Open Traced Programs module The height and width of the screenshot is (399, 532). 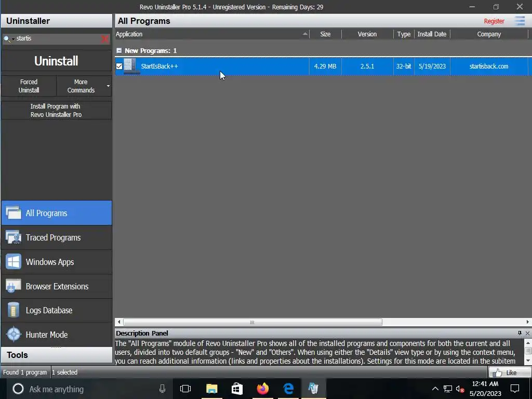(57, 237)
